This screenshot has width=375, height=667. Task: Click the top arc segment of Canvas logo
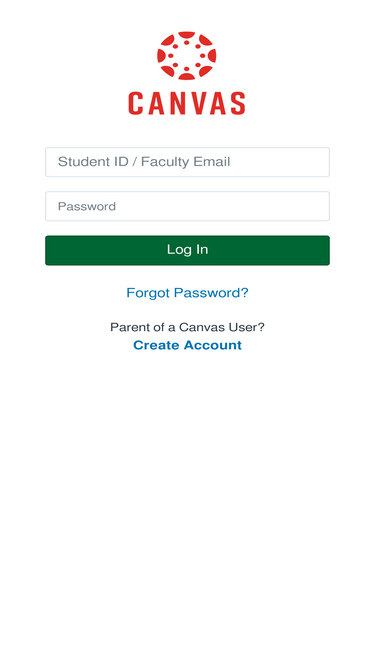tap(187, 35)
